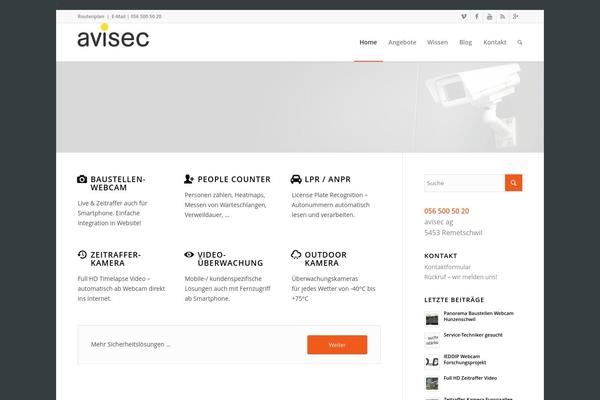The image size is (600, 400).
Task: Click inside the Suche search field
Action: click(x=465, y=183)
